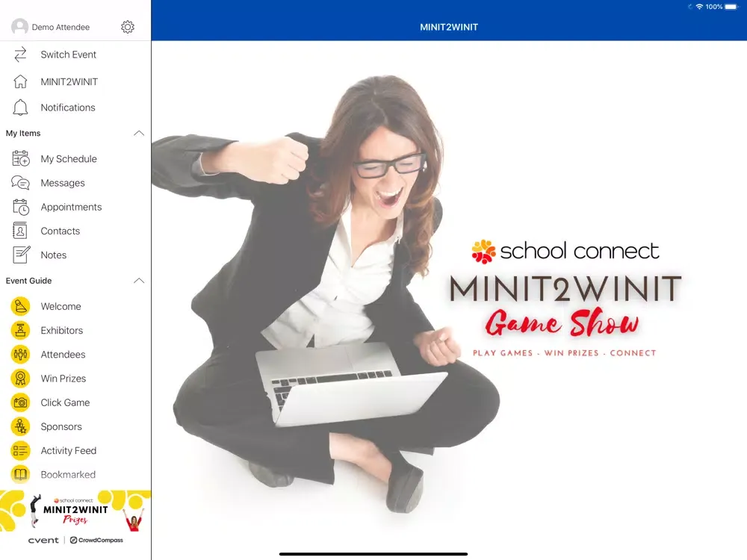Screen dimensions: 747x560
Task: View Sponsors label
Action: (x=61, y=426)
